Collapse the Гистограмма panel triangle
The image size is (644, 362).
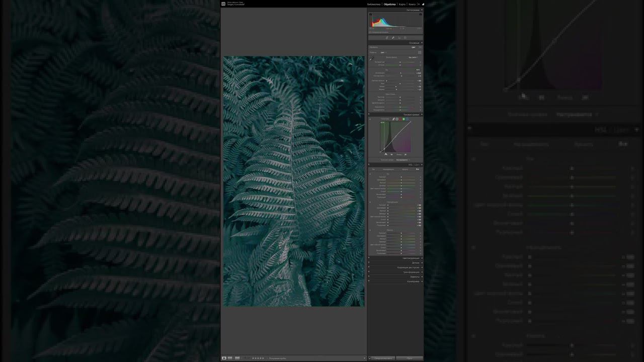422,10
